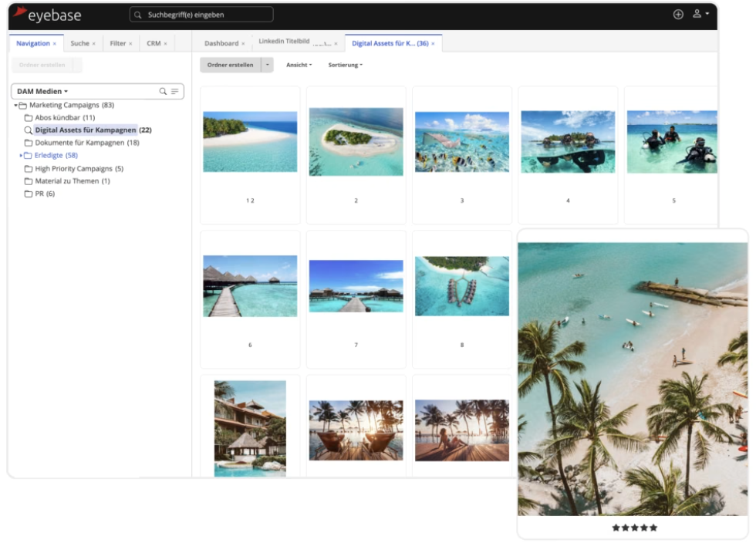Open thumbnail 8 aerial water villas
The height and width of the screenshot is (543, 756).
pyautogui.click(x=462, y=286)
